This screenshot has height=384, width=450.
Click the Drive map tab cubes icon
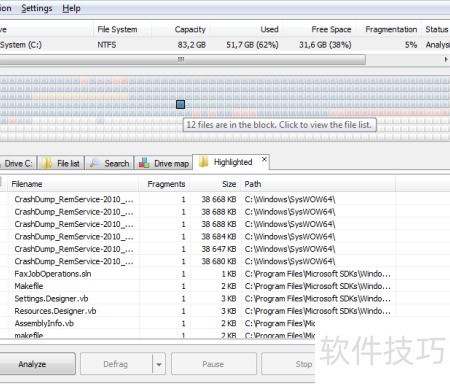pos(144,163)
